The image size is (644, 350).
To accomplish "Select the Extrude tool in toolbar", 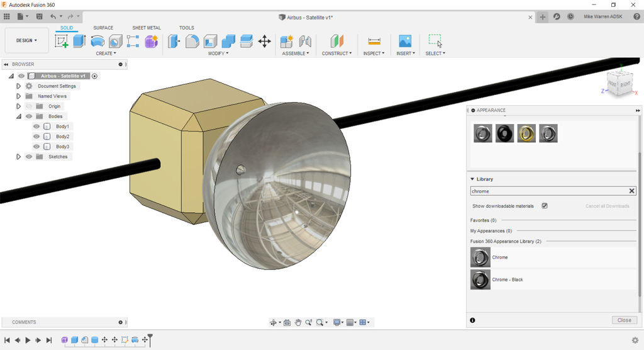I will coord(79,42).
